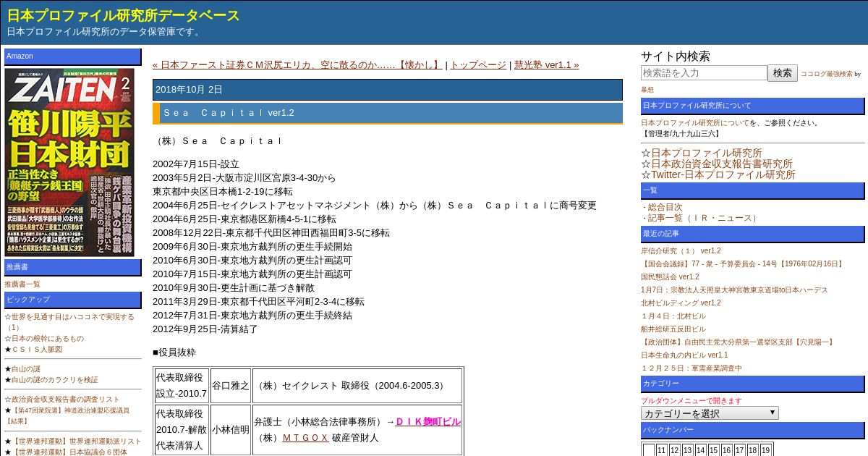Open 【第47回衆院選】神道政治連盟応援議員 link

(67, 415)
